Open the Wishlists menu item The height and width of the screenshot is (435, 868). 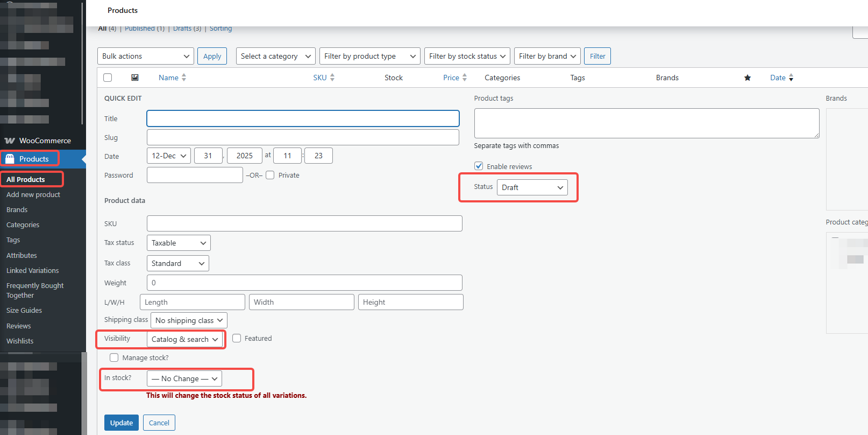point(20,341)
